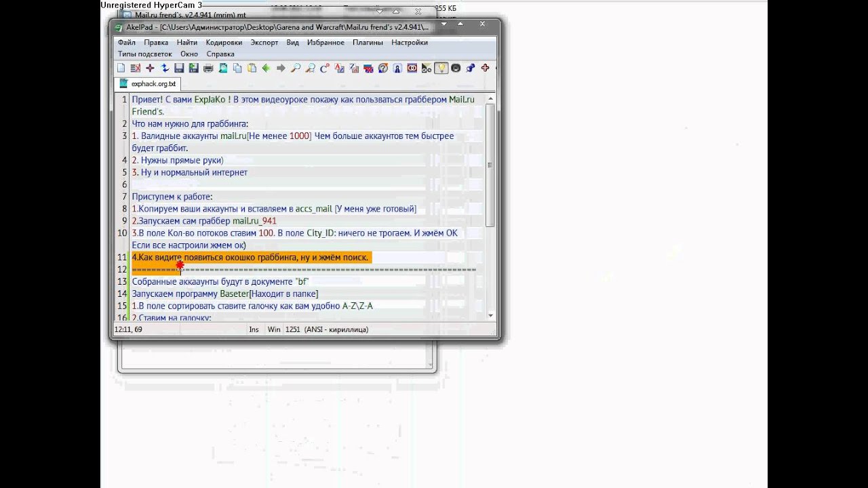
Task: Click the Paste clipboard icon
Action: [252, 68]
